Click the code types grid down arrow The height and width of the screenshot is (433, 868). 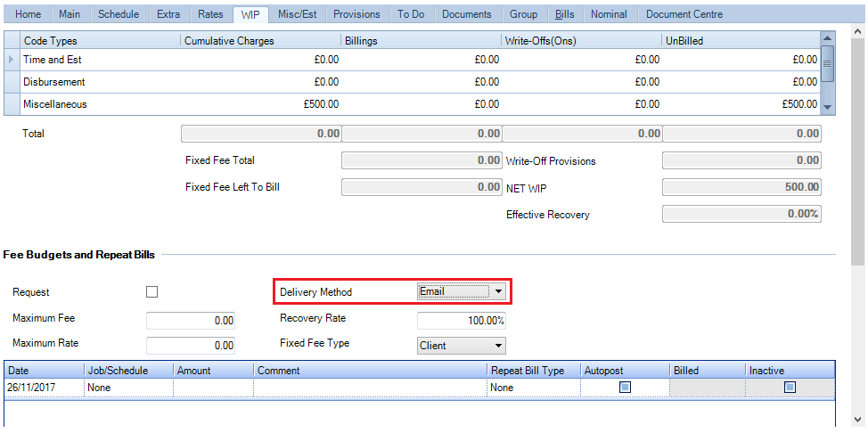[828, 108]
